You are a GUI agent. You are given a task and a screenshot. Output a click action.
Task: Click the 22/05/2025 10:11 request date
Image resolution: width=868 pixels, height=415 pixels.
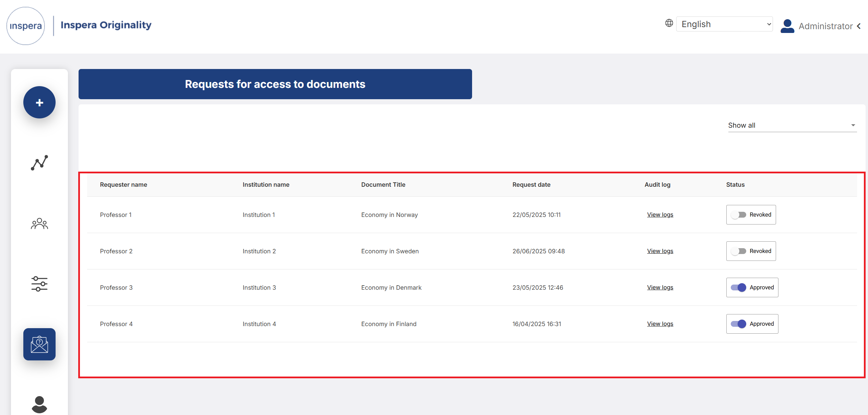click(537, 215)
